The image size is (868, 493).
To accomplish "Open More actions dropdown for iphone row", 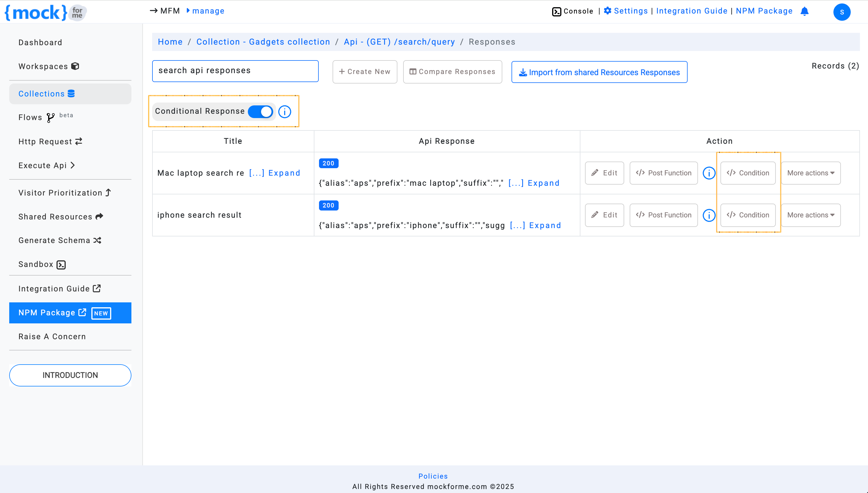I will click(810, 215).
